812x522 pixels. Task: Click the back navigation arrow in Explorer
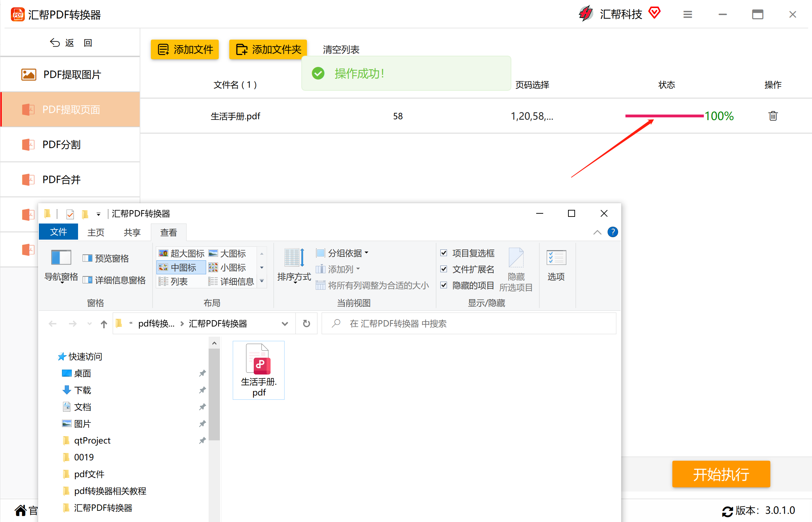(x=52, y=324)
